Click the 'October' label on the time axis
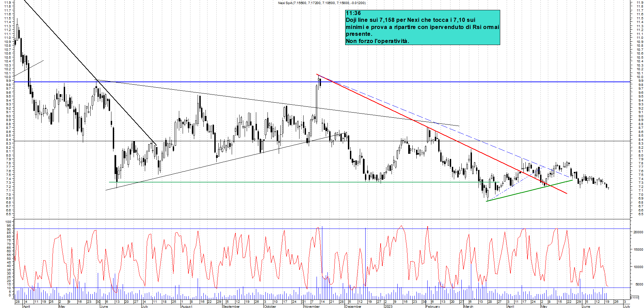The width and height of the screenshot is (644, 308). click(x=270, y=306)
